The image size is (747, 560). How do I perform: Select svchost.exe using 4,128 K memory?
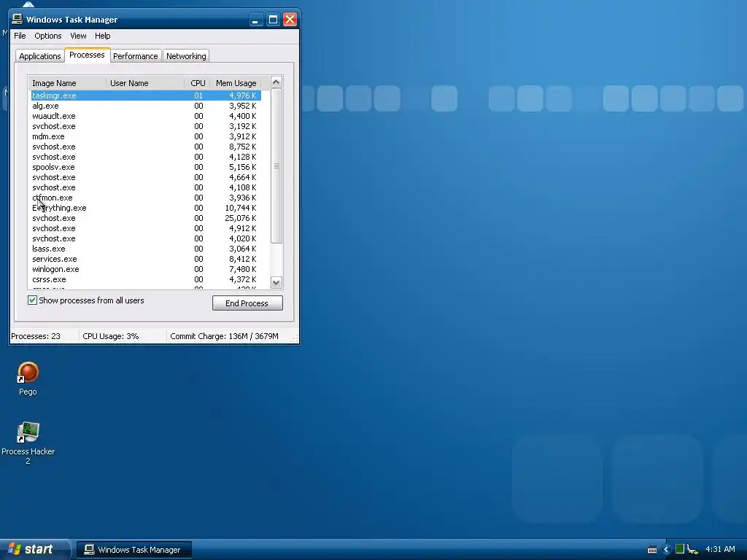146,157
